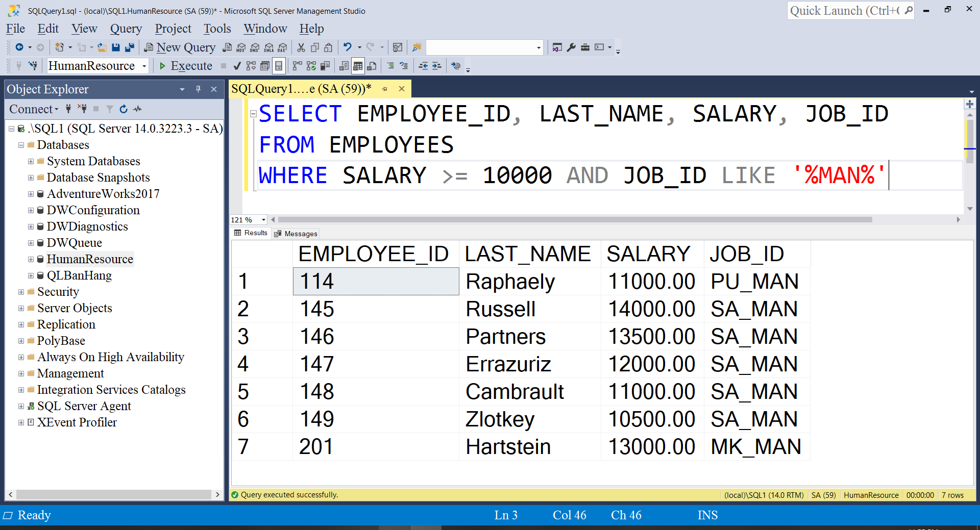Click the Decrease Indent icon
The height and width of the screenshot is (530, 980).
423,66
